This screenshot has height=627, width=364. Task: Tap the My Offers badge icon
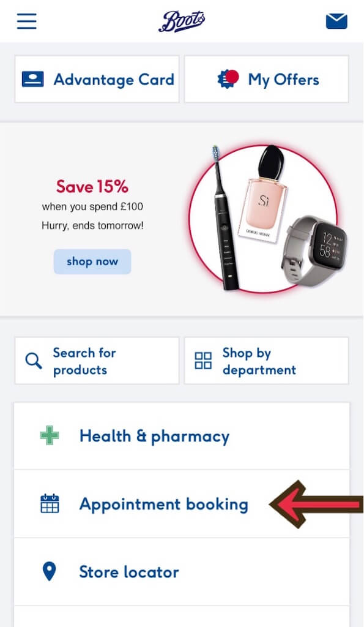(228, 79)
